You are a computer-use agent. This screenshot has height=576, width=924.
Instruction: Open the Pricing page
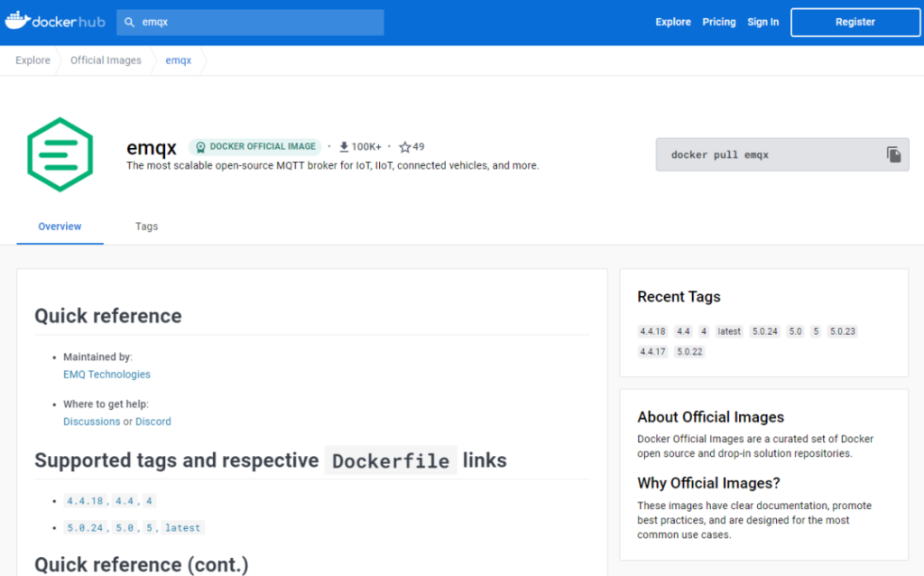(x=719, y=22)
